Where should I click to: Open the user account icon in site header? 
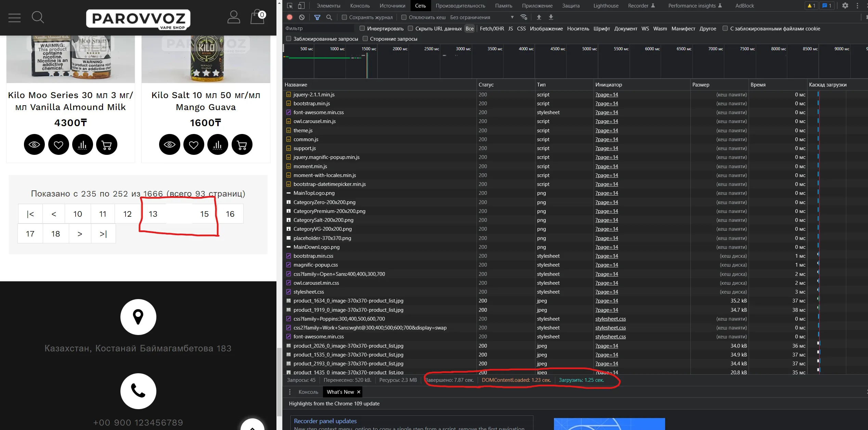pyautogui.click(x=234, y=17)
